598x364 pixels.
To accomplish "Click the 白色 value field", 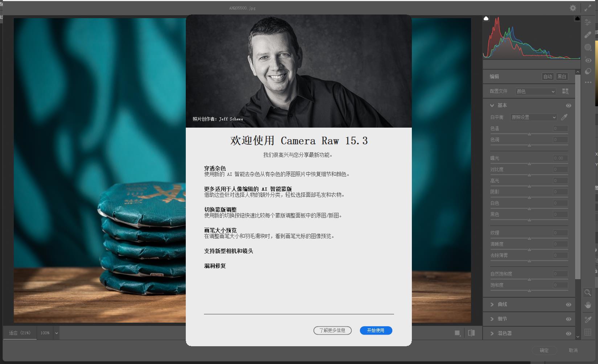I will [560, 203].
